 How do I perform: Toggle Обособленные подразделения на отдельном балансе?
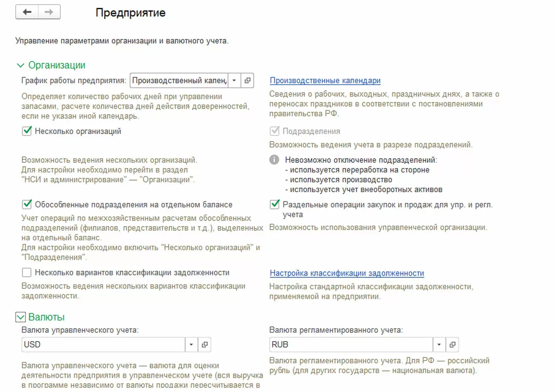[x=26, y=204]
